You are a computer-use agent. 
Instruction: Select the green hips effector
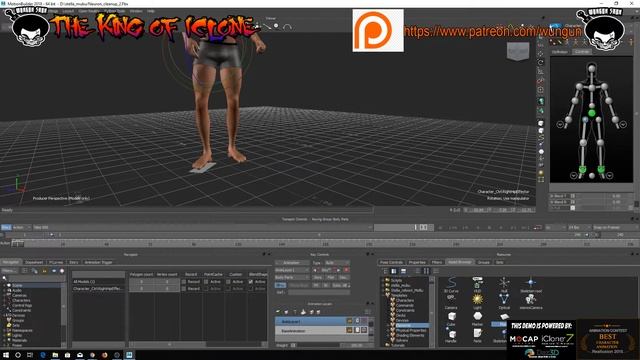click(592, 113)
